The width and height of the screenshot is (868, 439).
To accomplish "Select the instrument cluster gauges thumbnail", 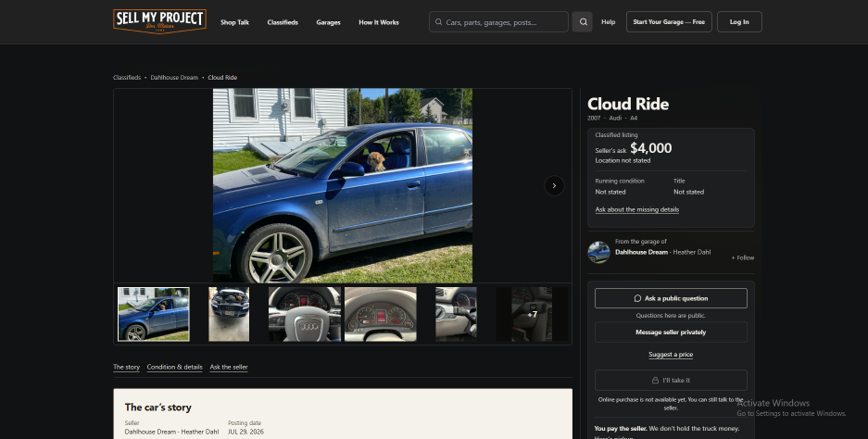I will point(381,314).
